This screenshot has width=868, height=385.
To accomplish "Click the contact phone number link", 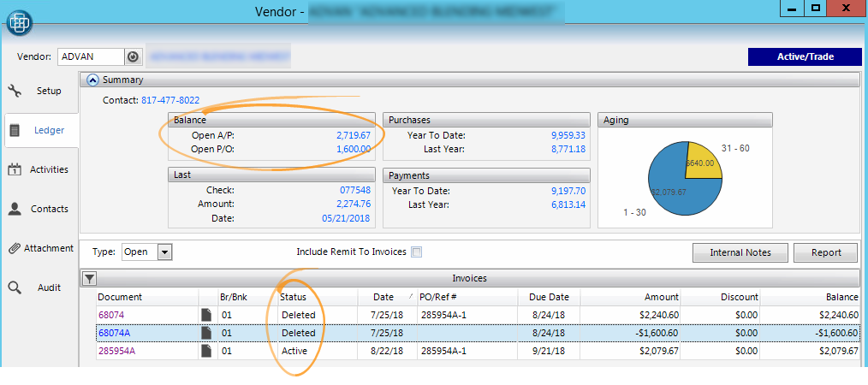I will coord(170,100).
